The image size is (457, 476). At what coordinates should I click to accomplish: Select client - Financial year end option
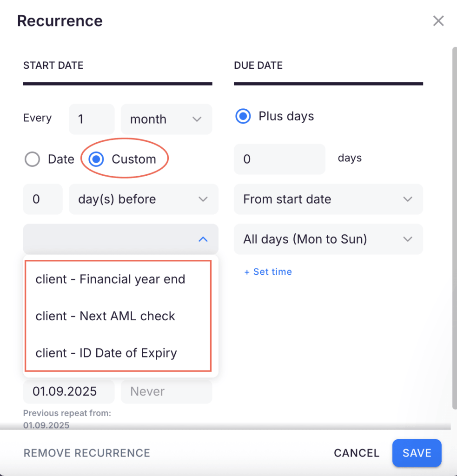click(110, 279)
